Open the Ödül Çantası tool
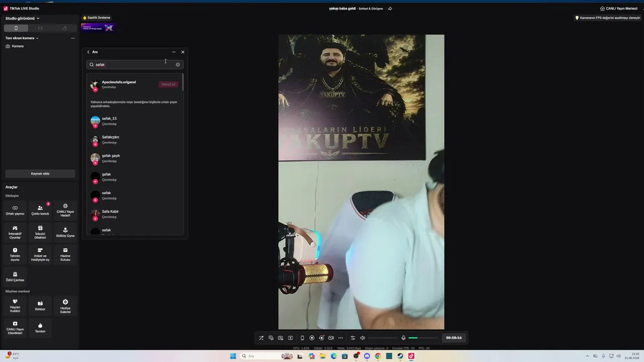Image resolution: width=644 pixels, height=362 pixels. click(15, 277)
